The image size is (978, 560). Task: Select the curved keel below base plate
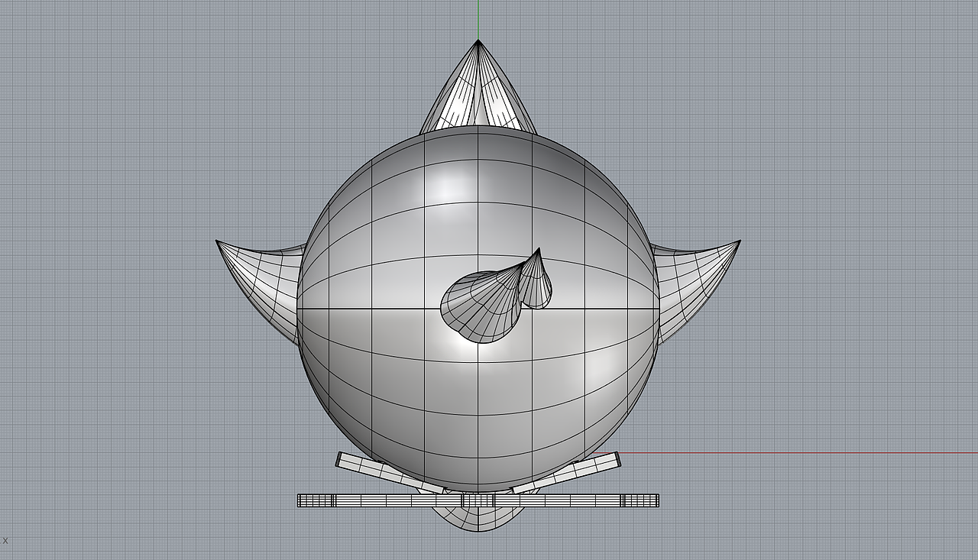478,520
